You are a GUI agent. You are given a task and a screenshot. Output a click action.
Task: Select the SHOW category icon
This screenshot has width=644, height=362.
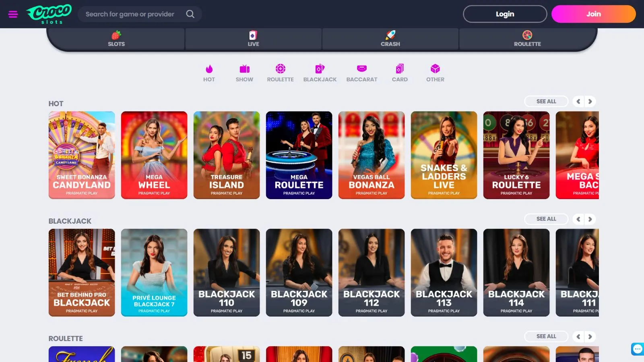click(x=244, y=69)
